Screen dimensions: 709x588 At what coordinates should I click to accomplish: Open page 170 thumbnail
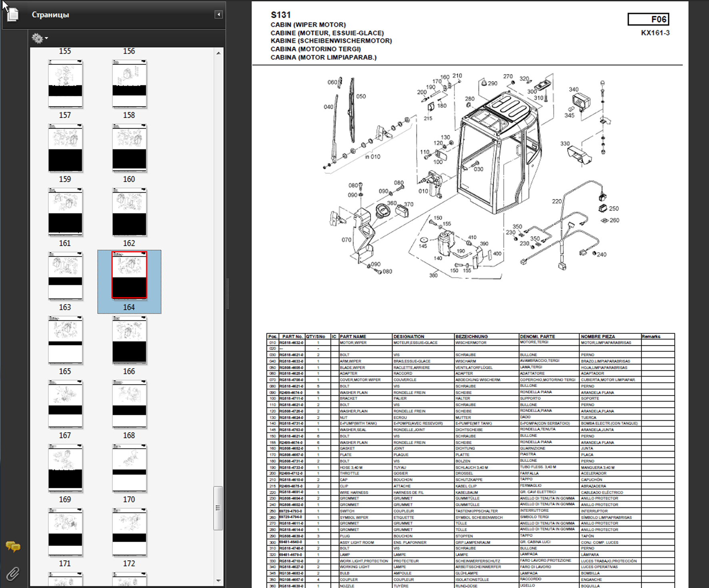click(129, 468)
